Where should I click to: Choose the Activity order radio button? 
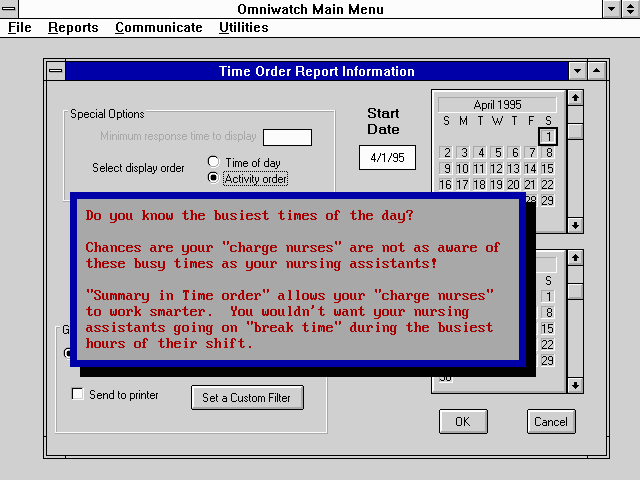click(213, 178)
